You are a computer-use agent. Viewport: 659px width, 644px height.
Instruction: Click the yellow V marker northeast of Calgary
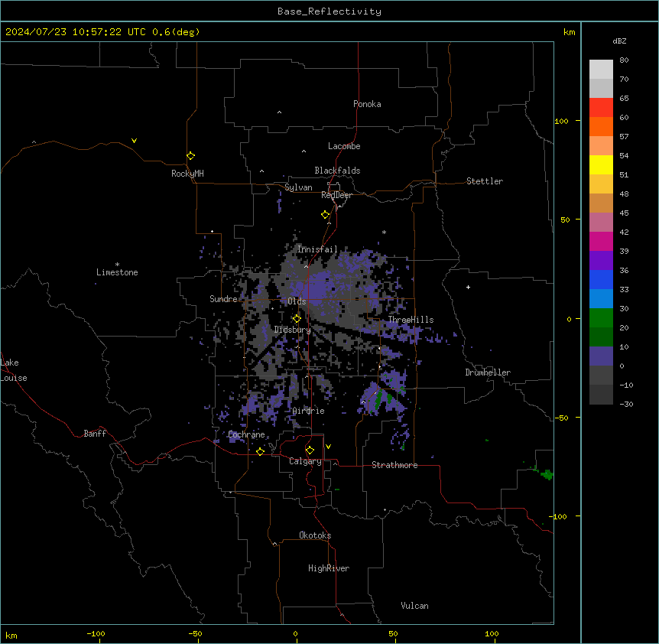click(x=328, y=447)
